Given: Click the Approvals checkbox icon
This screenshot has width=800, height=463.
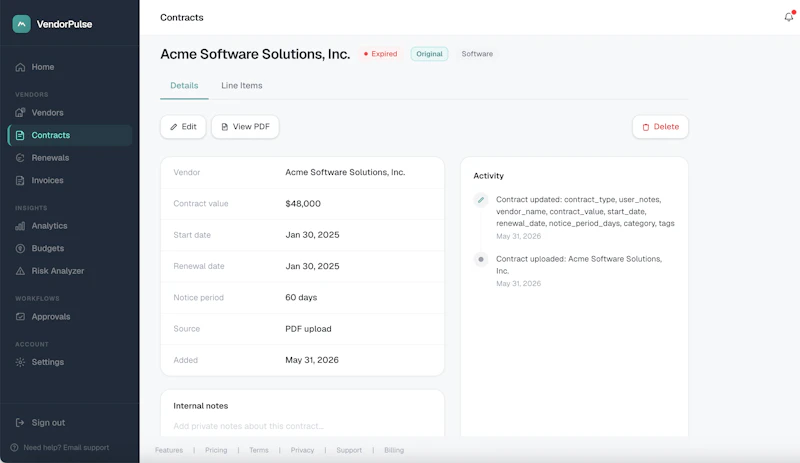Looking at the screenshot, I should pos(20,316).
